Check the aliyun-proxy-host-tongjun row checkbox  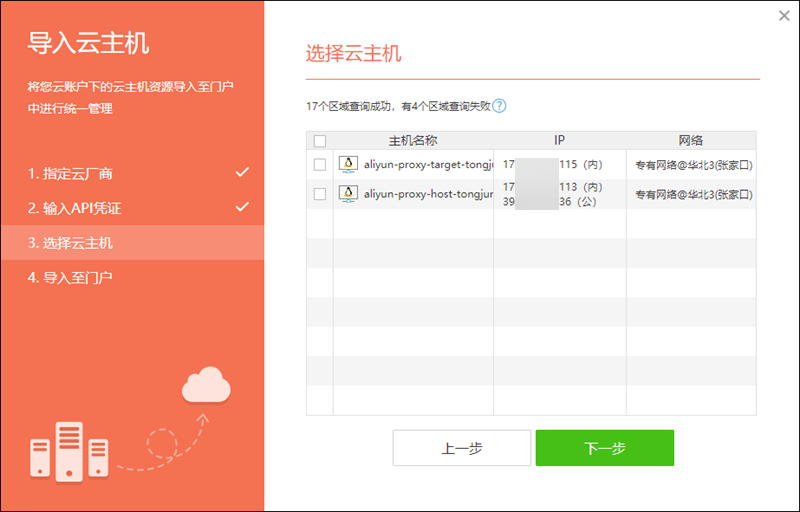[319, 194]
